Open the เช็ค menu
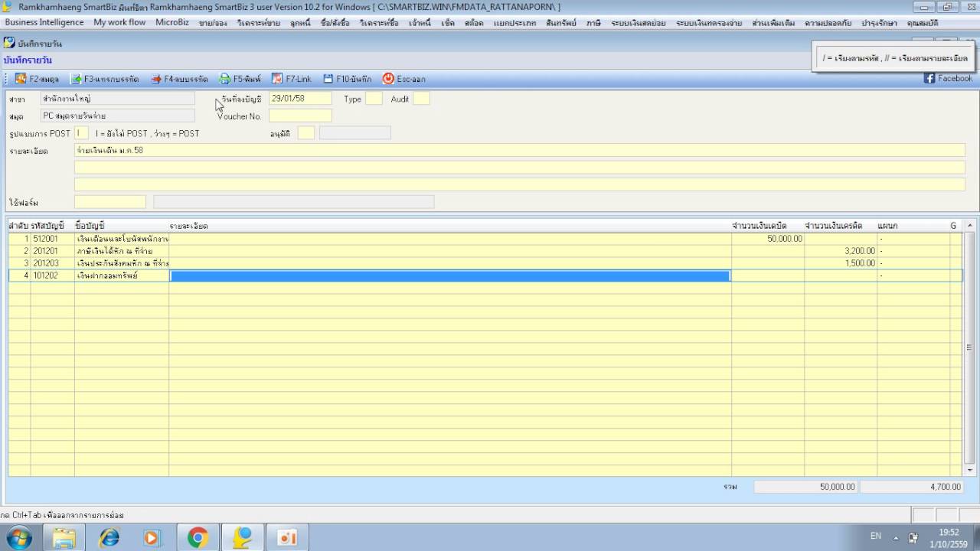This screenshot has height=551, width=980. pos(449,23)
